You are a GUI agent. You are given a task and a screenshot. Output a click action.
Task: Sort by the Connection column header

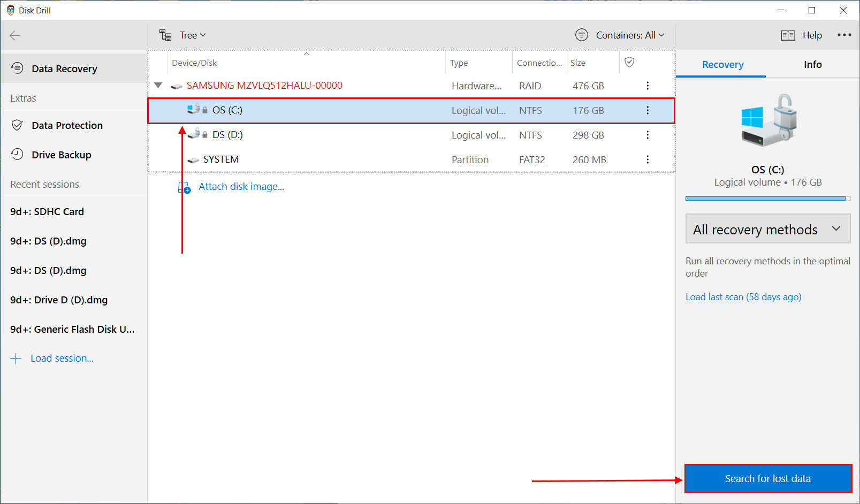click(539, 63)
